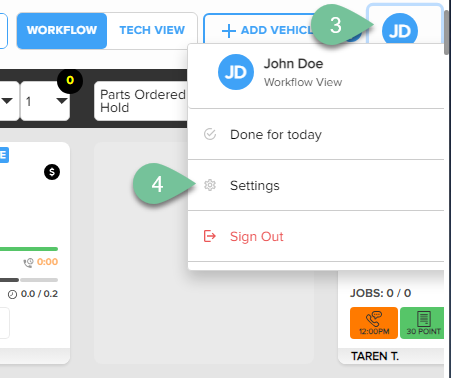
Task: Click the Settings gear icon
Action: pos(210,185)
